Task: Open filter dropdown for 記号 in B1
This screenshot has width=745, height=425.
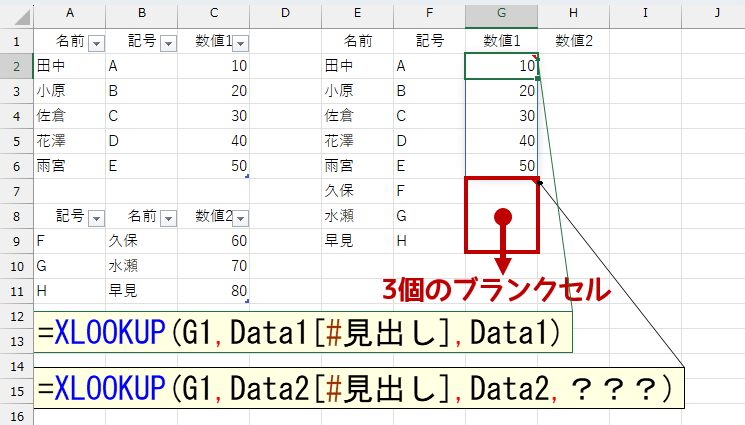Action: coord(168,44)
